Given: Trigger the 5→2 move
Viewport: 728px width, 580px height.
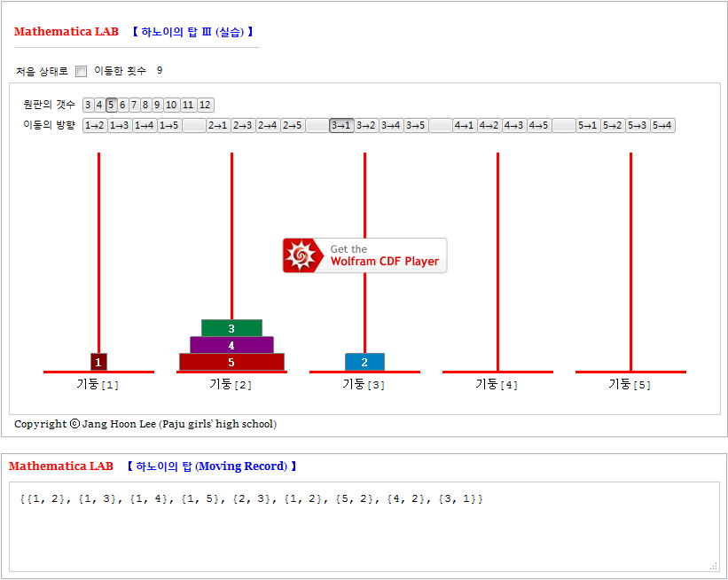Looking at the screenshot, I should pyautogui.click(x=613, y=125).
